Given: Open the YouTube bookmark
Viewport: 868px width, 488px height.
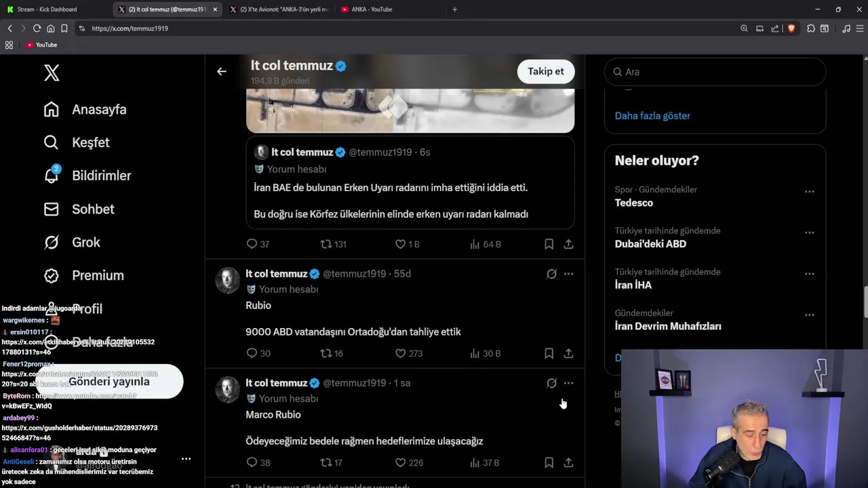Looking at the screenshot, I should [x=41, y=45].
